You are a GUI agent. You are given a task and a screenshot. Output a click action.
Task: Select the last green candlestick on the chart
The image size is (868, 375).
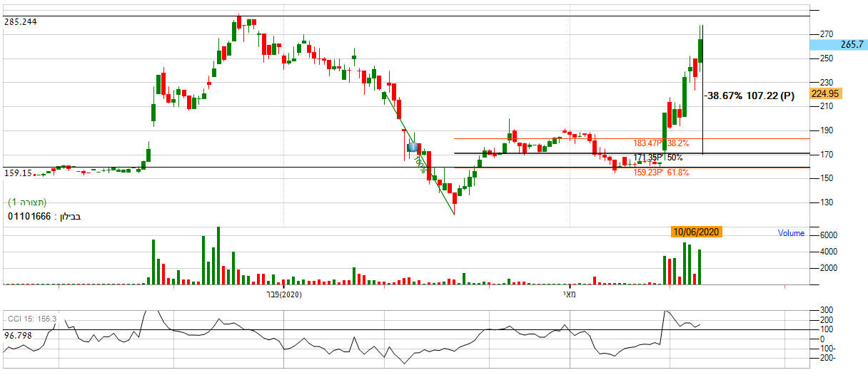point(700,50)
